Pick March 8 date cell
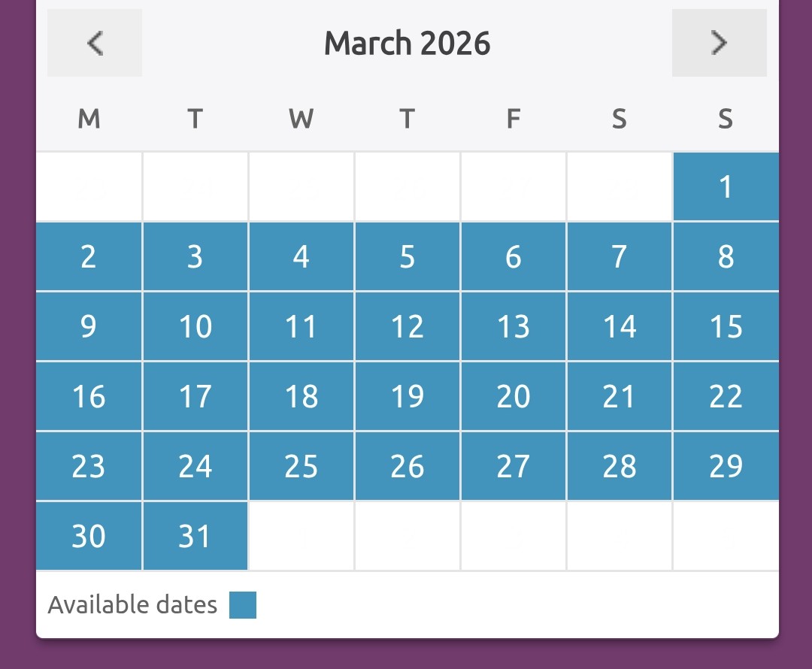Viewport: 812px width, 669px height. pyautogui.click(x=726, y=257)
